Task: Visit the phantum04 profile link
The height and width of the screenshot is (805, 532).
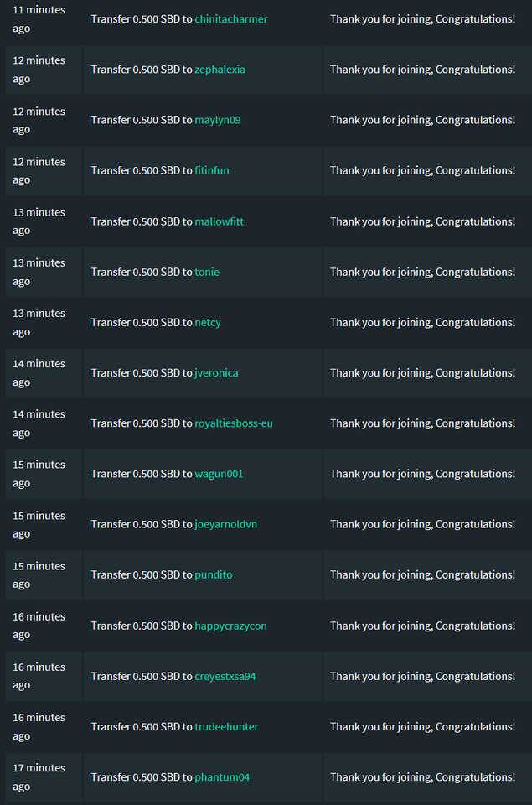Action: (x=222, y=777)
